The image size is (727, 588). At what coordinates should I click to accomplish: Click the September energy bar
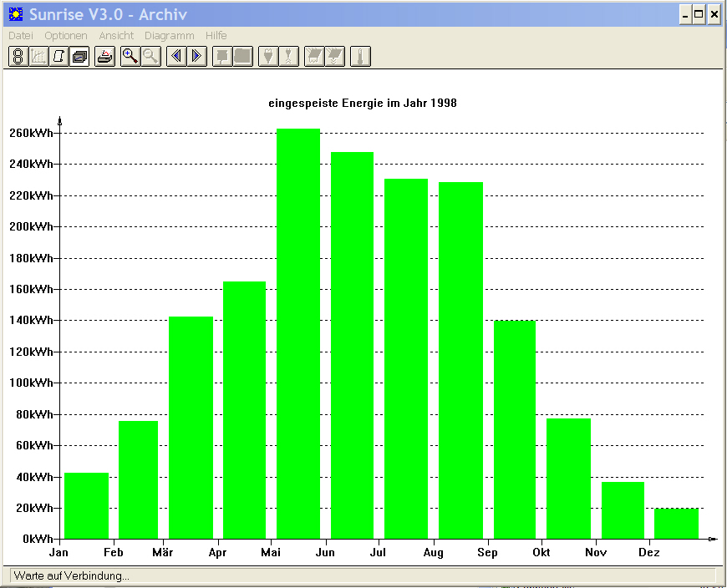pos(515,429)
